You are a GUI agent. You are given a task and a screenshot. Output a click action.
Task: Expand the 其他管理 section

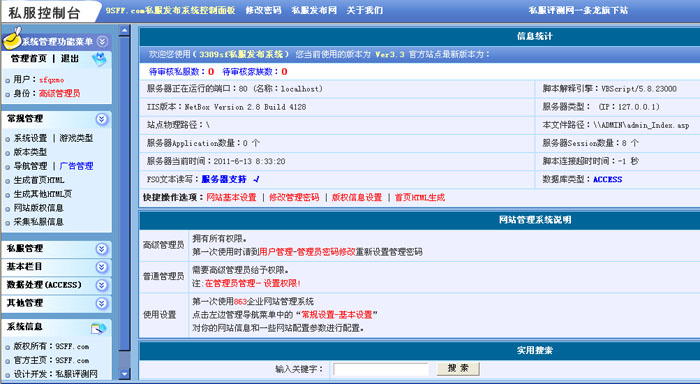point(101,304)
